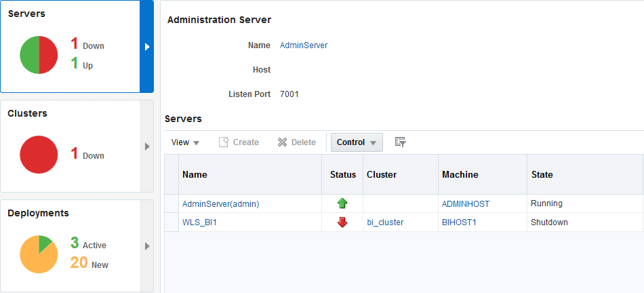Viewport: 644px width, 293px height.
Task: Open the View dropdown menu
Action: [x=185, y=142]
